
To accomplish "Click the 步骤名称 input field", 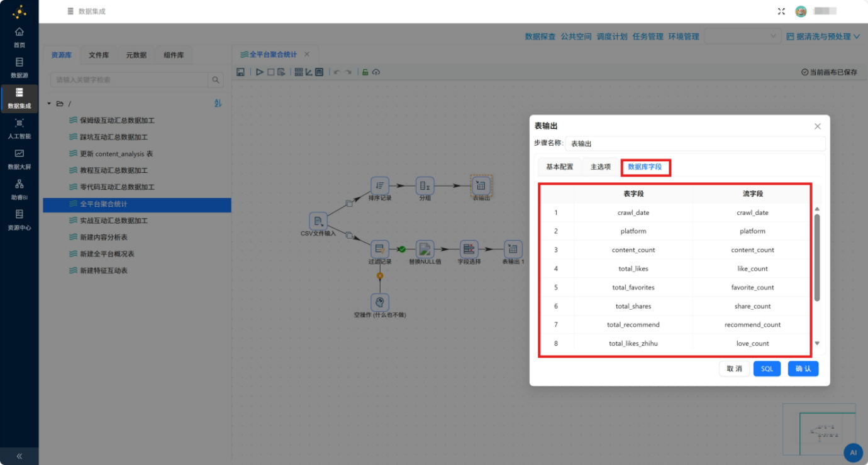I will coord(695,144).
